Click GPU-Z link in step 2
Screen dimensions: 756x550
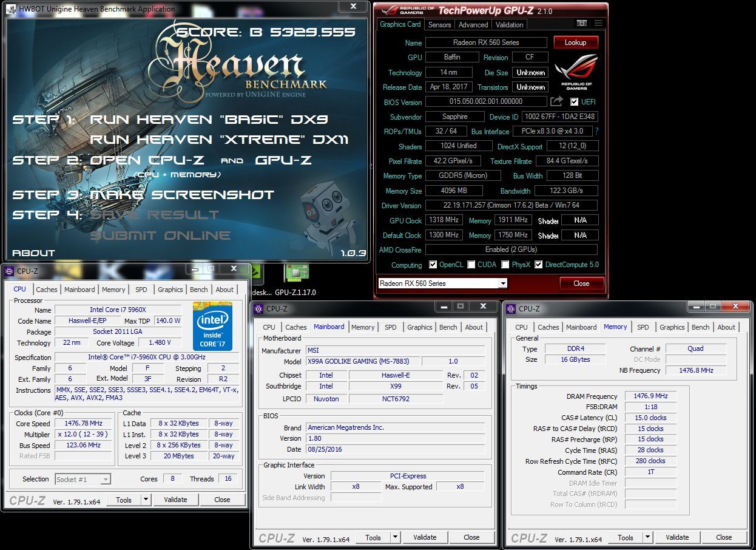click(283, 160)
